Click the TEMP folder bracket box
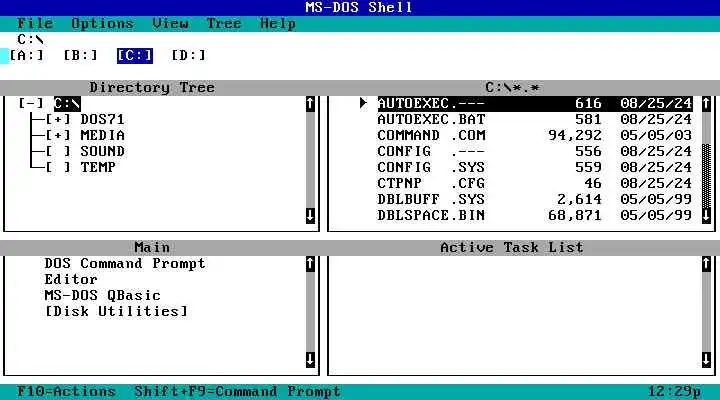The width and height of the screenshot is (720, 400). tap(58, 167)
